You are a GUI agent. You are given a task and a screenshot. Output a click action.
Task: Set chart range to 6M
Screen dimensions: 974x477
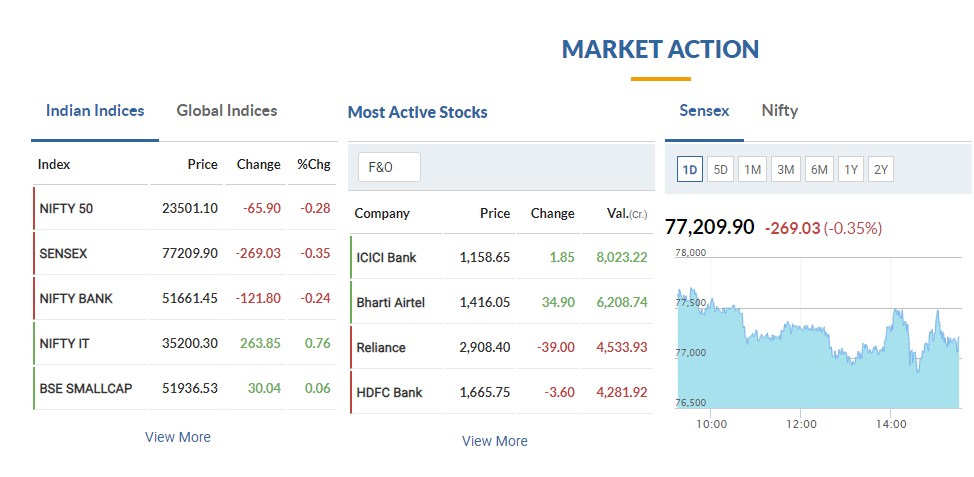pos(819,170)
